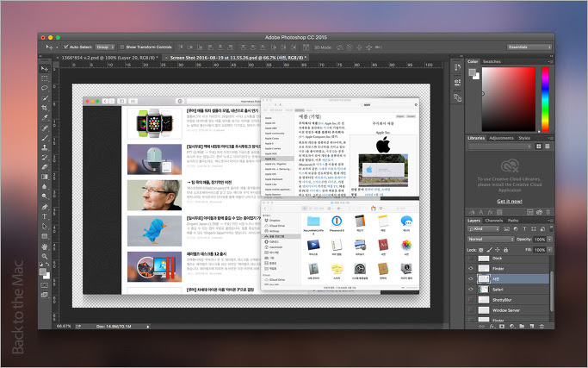Open status bar Doc info arrow
The width and height of the screenshot is (588, 368).
click(x=148, y=327)
